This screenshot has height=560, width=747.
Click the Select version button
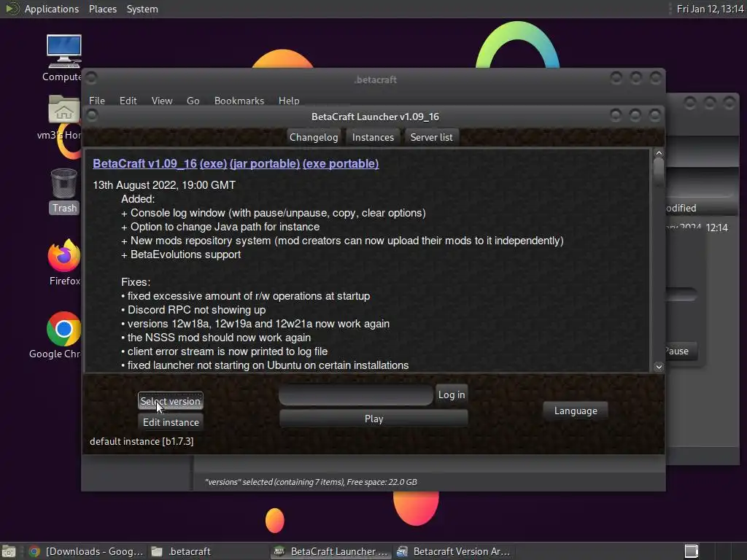tap(171, 401)
